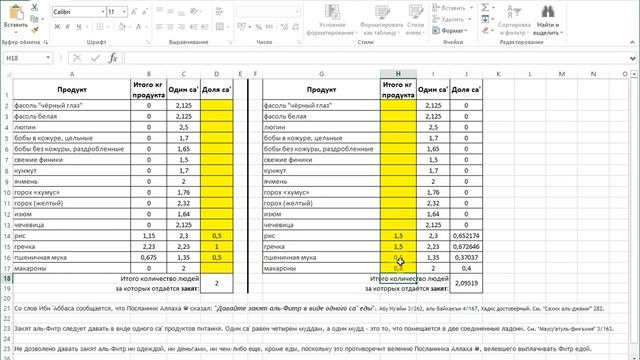Increase font size with the large A icon

[133, 12]
